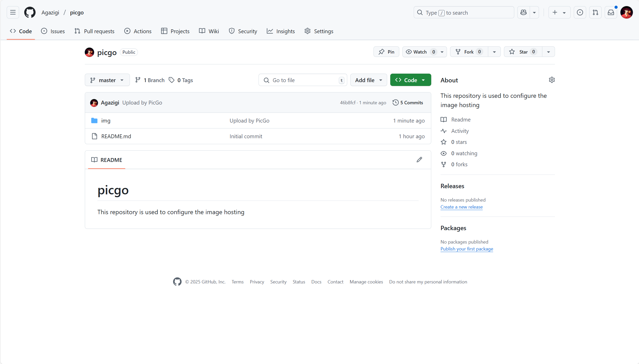This screenshot has height=364, width=639.
Task: Focus the Go to file input
Action: click(x=303, y=80)
